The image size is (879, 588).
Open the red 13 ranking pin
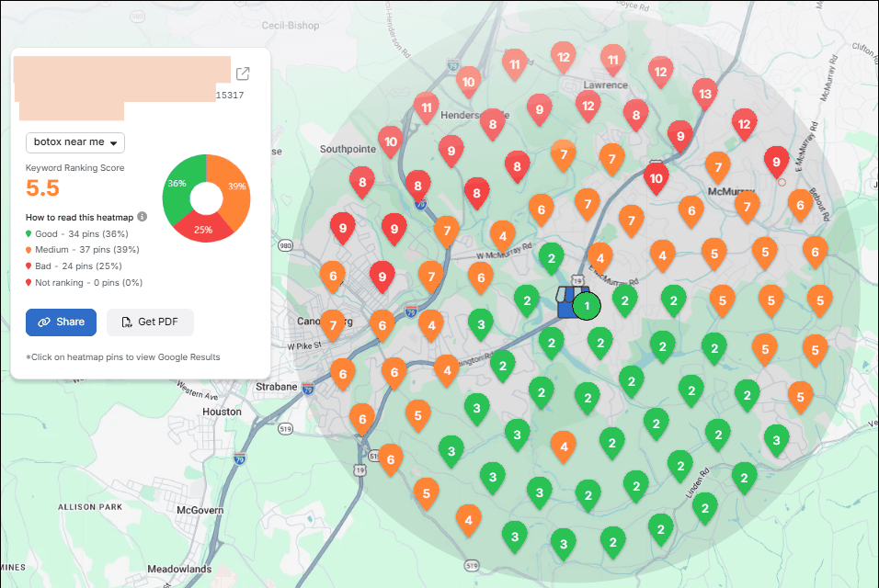click(x=705, y=96)
